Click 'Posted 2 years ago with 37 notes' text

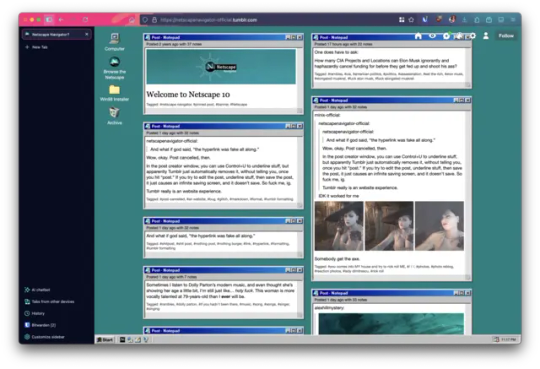point(174,44)
